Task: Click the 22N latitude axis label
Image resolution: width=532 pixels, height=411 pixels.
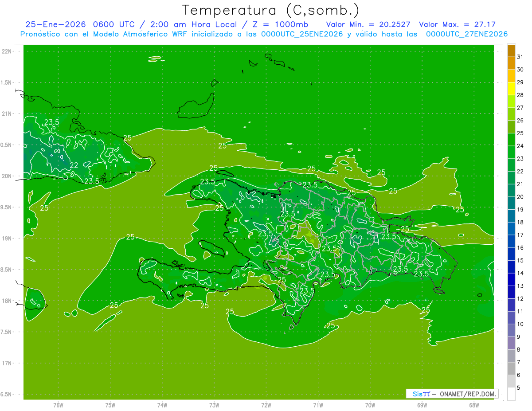Action: point(7,51)
